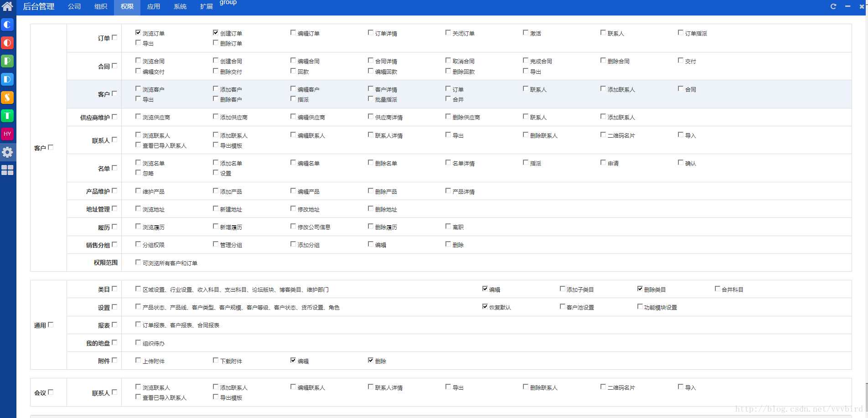The width and height of the screenshot is (868, 418).
Task: Open the green P app in sidebar
Action: [7, 61]
